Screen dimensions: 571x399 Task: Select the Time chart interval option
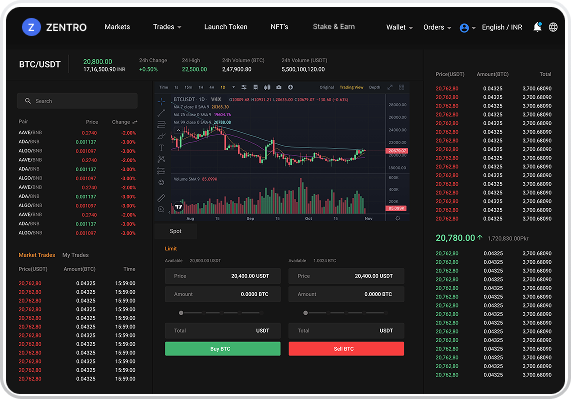pyautogui.click(x=164, y=87)
